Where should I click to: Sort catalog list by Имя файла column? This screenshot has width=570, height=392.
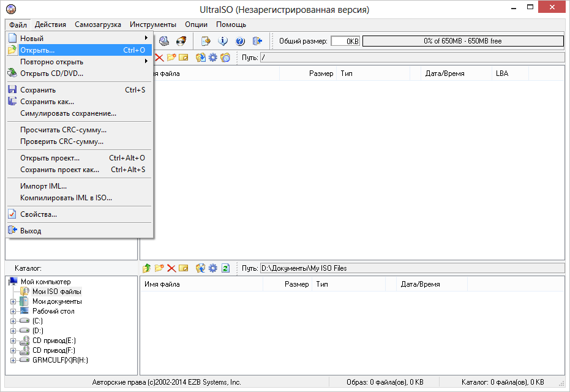pyautogui.click(x=202, y=284)
